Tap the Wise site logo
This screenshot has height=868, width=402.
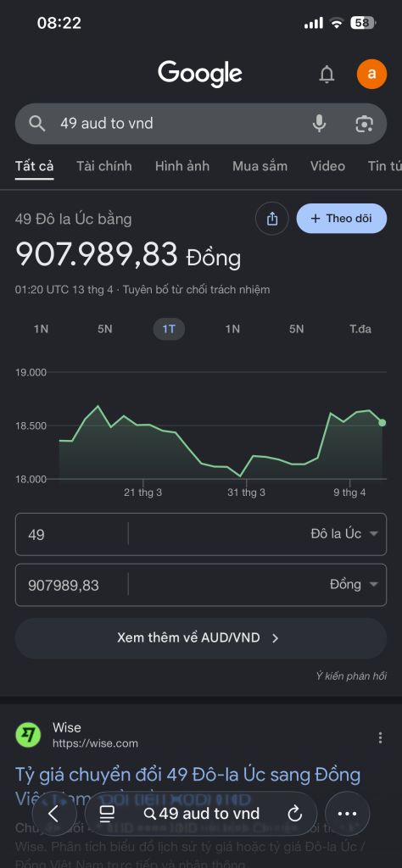[x=28, y=735]
